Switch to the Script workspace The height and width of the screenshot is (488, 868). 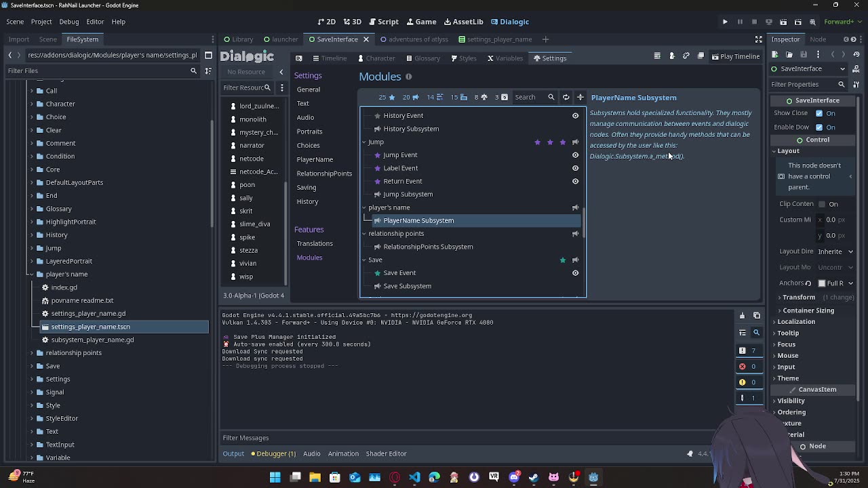click(x=383, y=22)
